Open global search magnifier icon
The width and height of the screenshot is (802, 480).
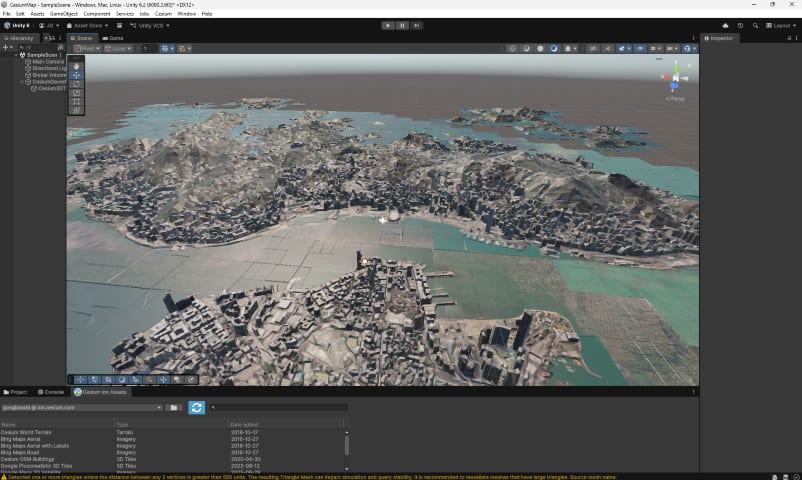pyautogui.click(x=755, y=26)
